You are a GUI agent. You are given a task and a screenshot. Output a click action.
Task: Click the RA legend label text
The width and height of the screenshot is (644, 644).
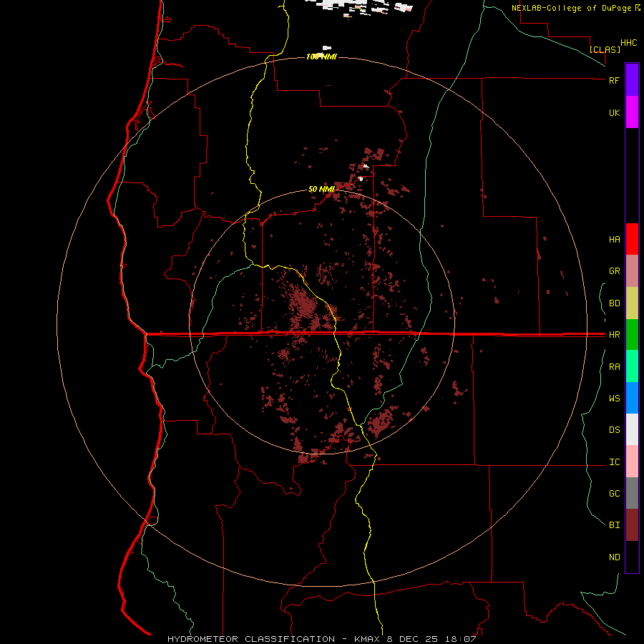(614, 367)
